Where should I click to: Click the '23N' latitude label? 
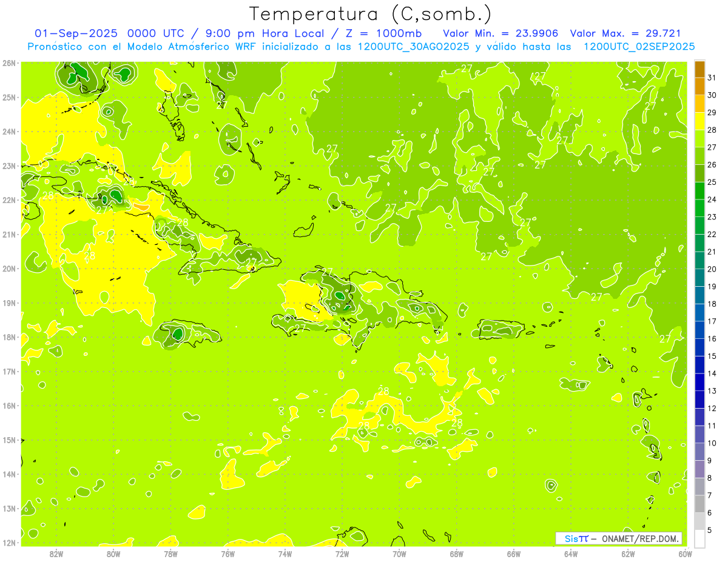[x=9, y=166]
